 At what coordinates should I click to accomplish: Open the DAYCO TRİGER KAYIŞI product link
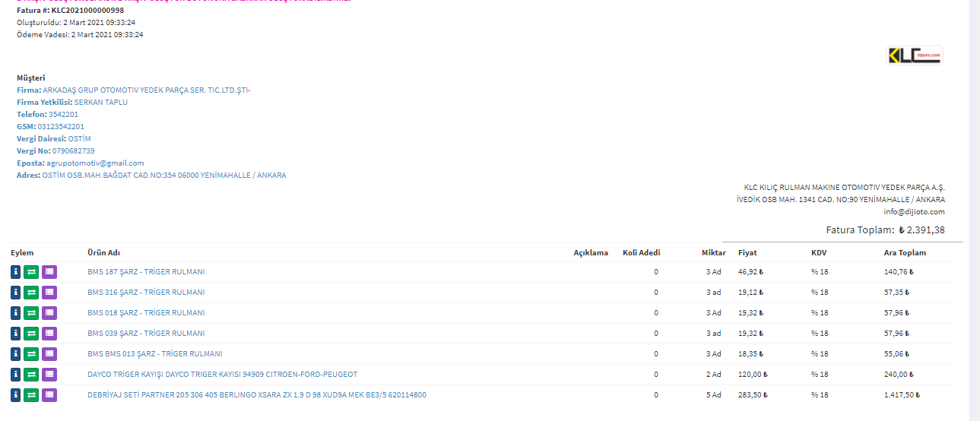point(222,375)
